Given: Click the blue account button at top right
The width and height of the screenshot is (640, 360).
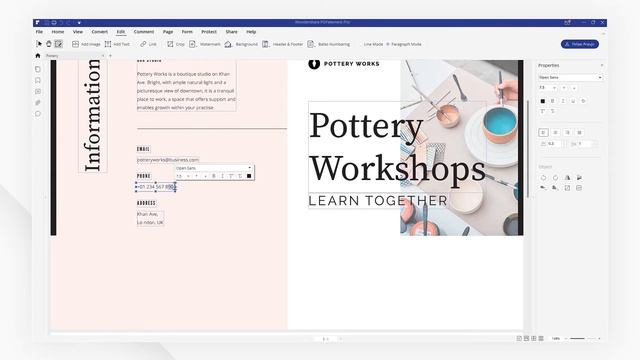Looking at the screenshot, I should (x=580, y=44).
